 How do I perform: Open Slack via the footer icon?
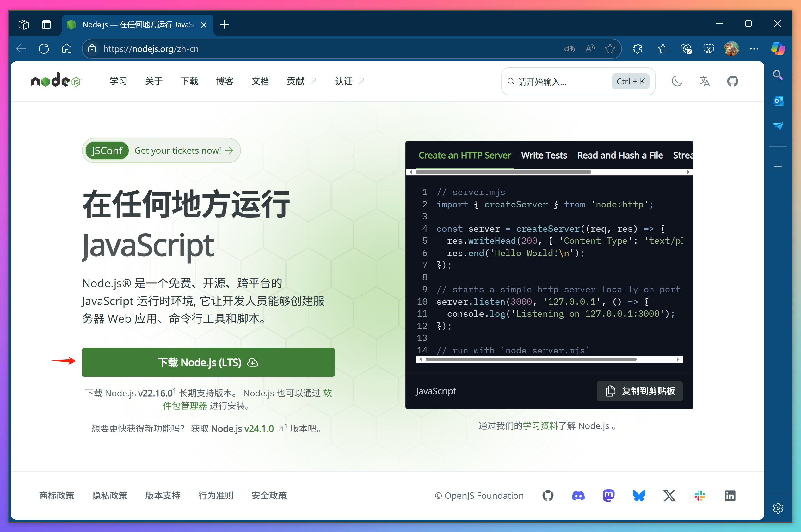pyautogui.click(x=699, y=496)
